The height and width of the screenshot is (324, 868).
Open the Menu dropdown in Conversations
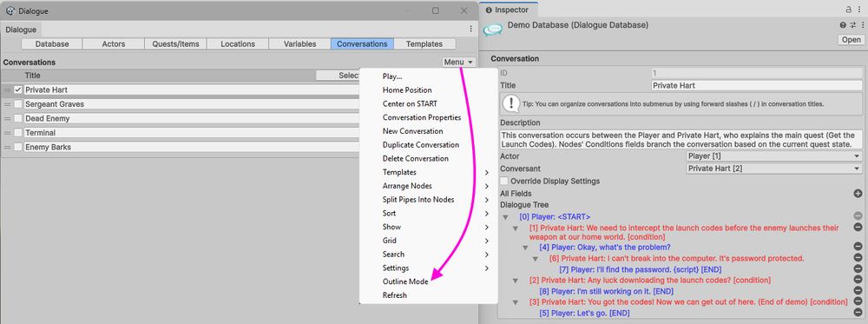[x=458, y=62]
